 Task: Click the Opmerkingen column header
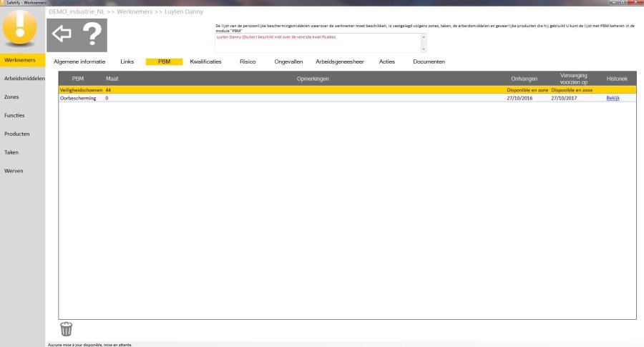click(313, 79)
